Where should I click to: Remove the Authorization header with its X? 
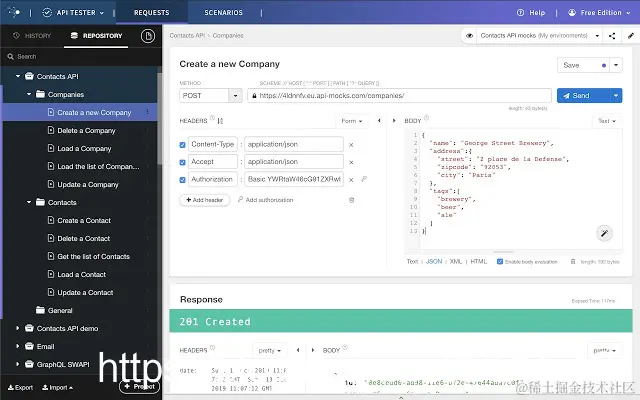tap(351, 180)
